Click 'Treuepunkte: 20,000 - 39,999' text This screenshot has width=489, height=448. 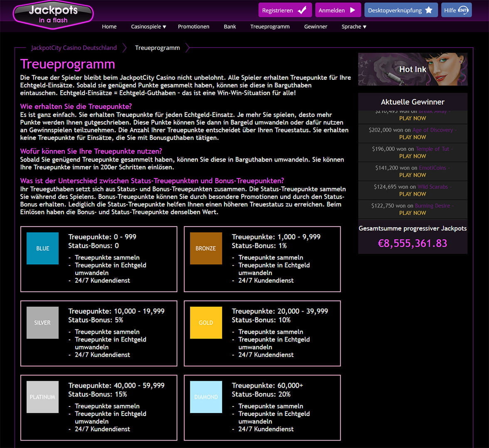(x=280, y=311)
